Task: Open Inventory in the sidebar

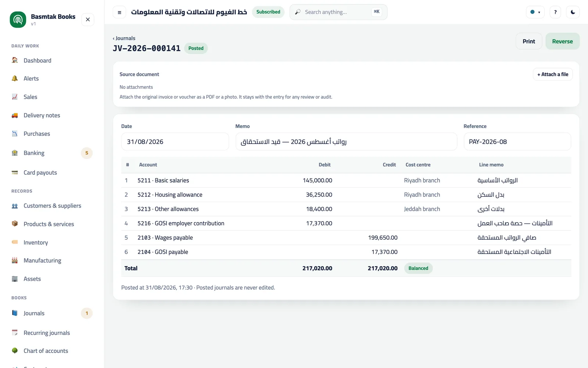Action: [52, 242]
